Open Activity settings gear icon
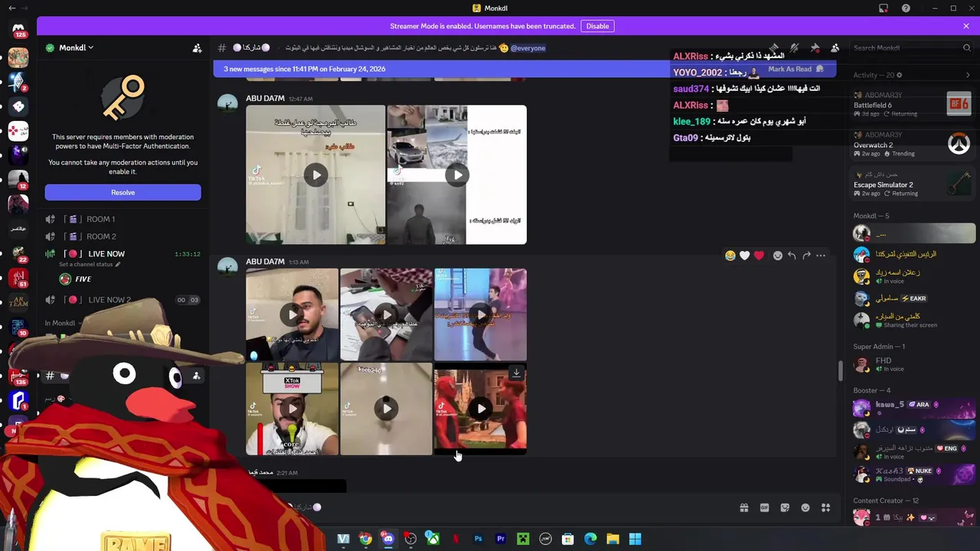Viewport: 980px width, 551px height. tap(899, 75)
